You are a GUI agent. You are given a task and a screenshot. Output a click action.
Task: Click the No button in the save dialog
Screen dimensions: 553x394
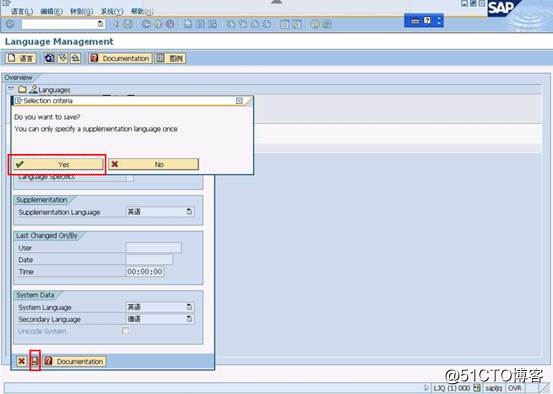(153, 164)
